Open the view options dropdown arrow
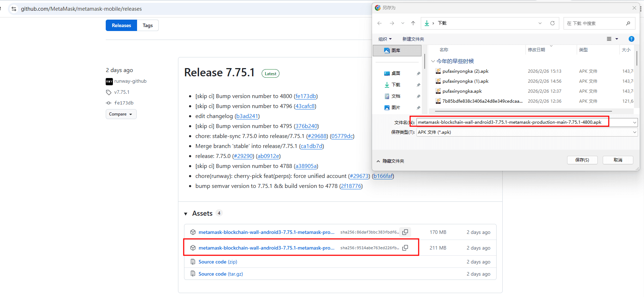Image resolution: width=644 pixels, height=297 pixels. pos(617,39)
